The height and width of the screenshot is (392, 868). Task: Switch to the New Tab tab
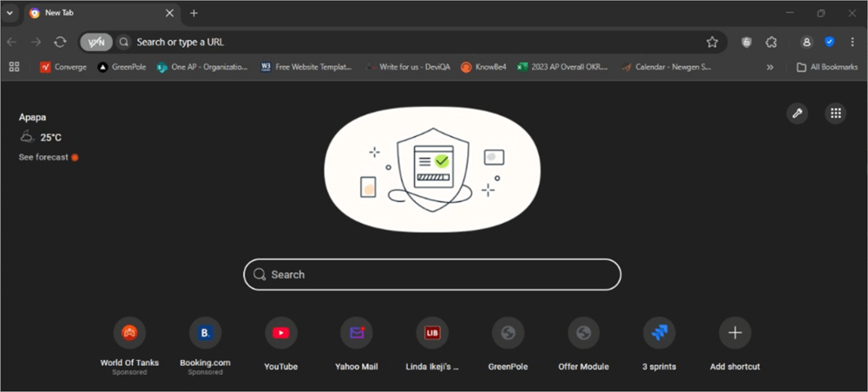coord(95,13)
